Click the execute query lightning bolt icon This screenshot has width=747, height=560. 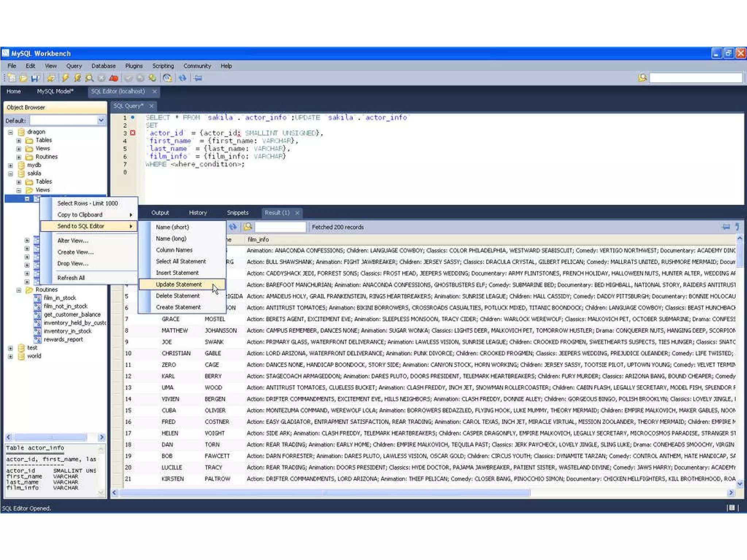(x=65, y=78)
